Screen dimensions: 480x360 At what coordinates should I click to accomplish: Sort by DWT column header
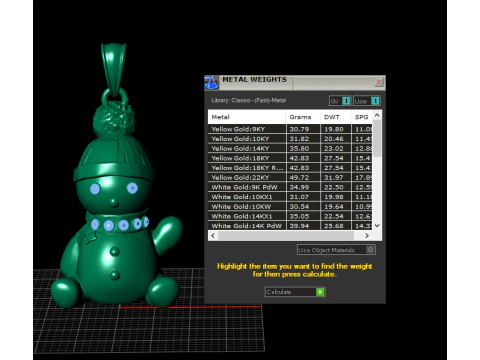click(x=335, y=117)
